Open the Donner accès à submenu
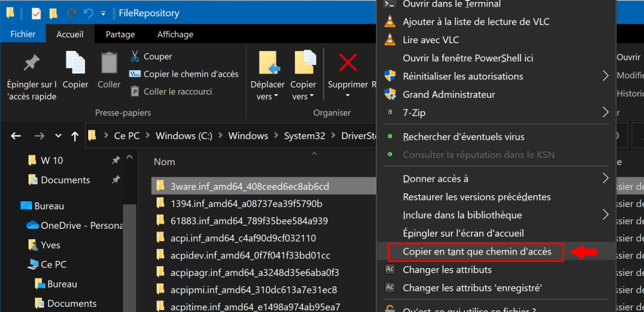Image resolution: width=644 pixels, height=312 pixels. (497, 179)
